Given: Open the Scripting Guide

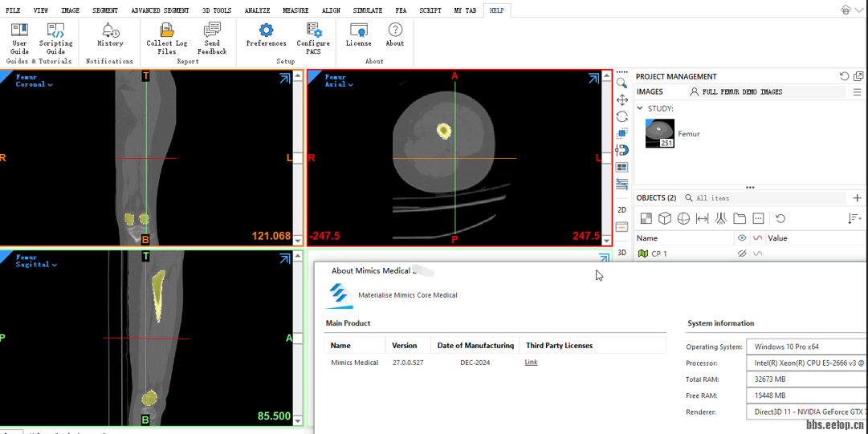Looking at the screenshot, I should tap(55, 38).
